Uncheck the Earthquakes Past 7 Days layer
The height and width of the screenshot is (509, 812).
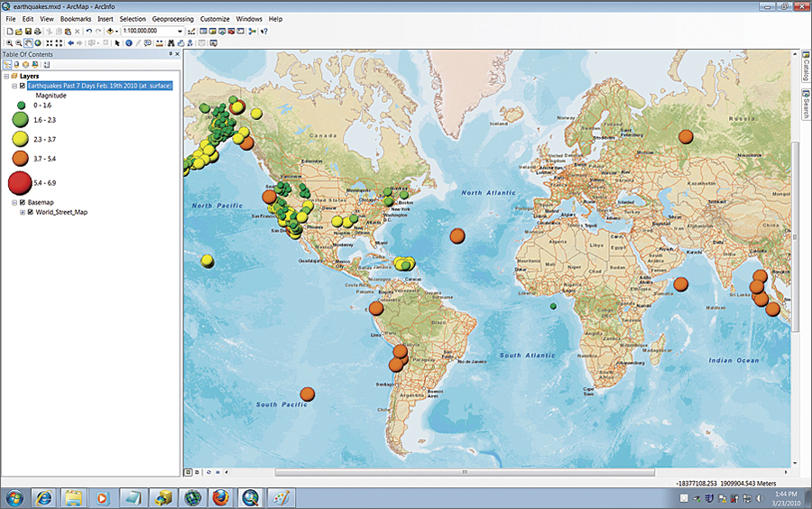pyautogui.click(x=22, y=86)
